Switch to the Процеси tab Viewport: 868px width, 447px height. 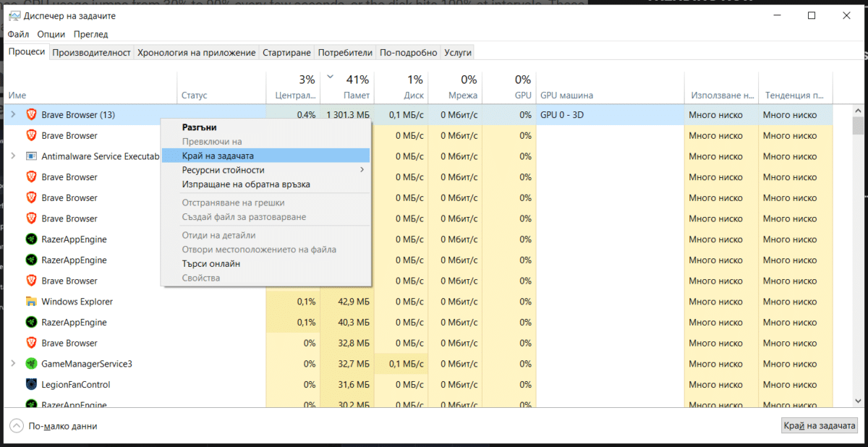pos(27,52)
